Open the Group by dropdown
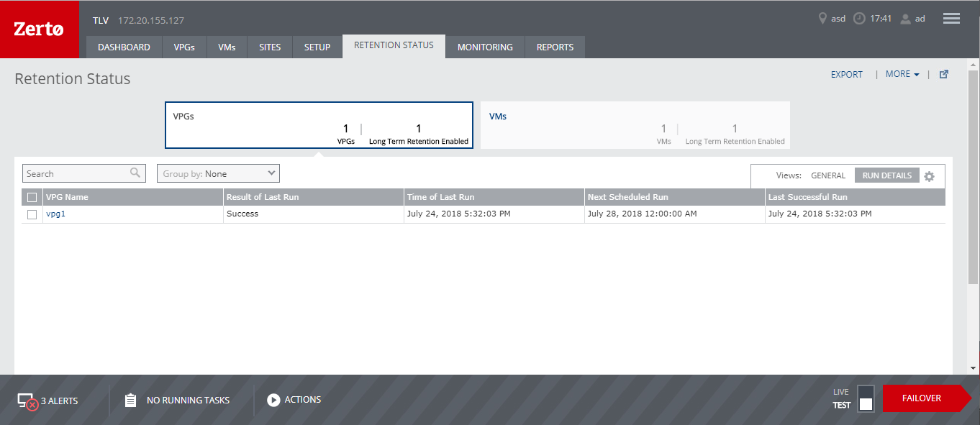 pos(218,173)
